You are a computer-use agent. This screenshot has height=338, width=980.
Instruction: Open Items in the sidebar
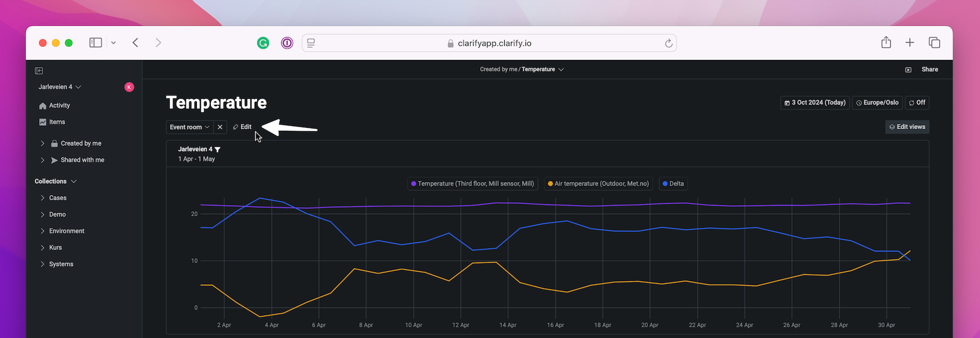coord(52,122)
